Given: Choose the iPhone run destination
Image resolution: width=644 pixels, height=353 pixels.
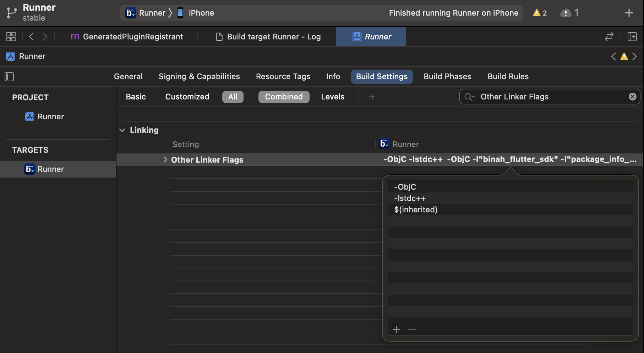Looking at the screenshot, I should (x=196, y=13).
